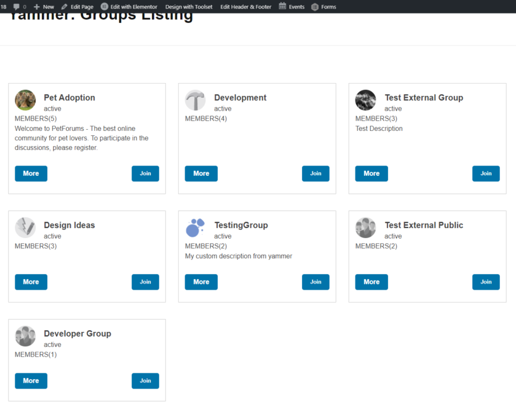The width and height of the screenshot is (516, 420).
Task: Click the Developer Group avatar icon
Action: (x=25, y=336)
